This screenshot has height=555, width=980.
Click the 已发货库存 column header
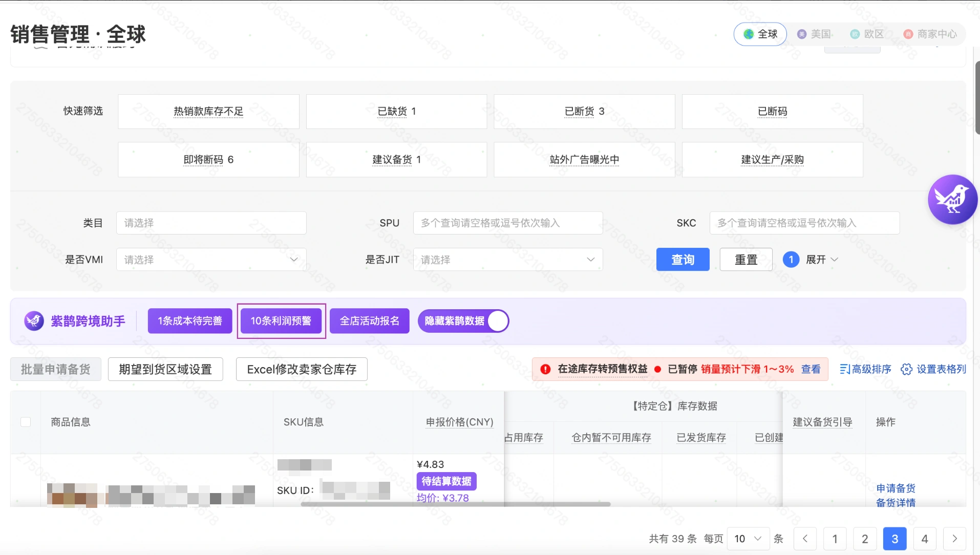click(701, 437)
